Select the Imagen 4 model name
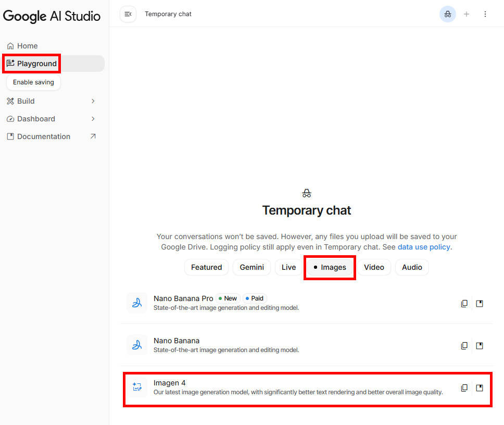Screen dimensions: 504x425 tap(169, 383)
